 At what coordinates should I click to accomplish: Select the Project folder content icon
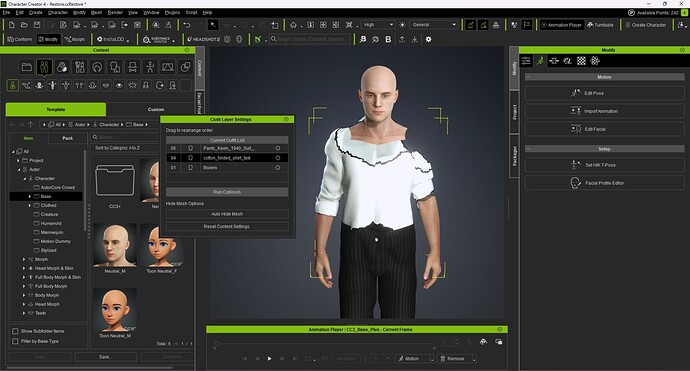click(27, 67)
